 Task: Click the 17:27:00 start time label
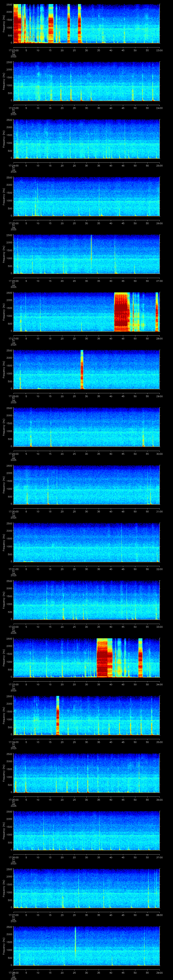point(13,339)
